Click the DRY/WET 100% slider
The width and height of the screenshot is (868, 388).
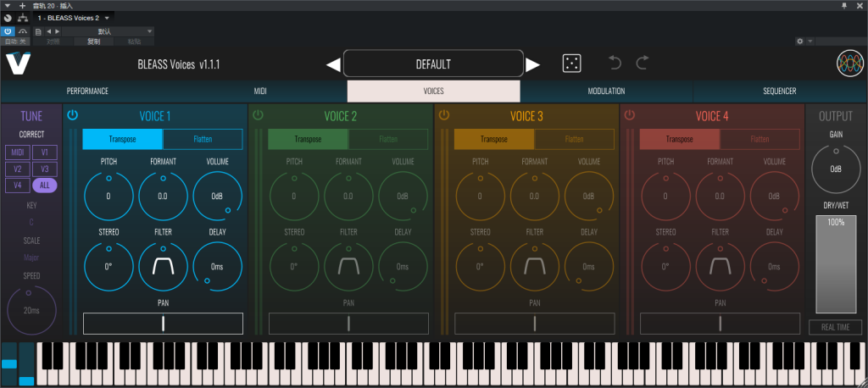(836, 265)
